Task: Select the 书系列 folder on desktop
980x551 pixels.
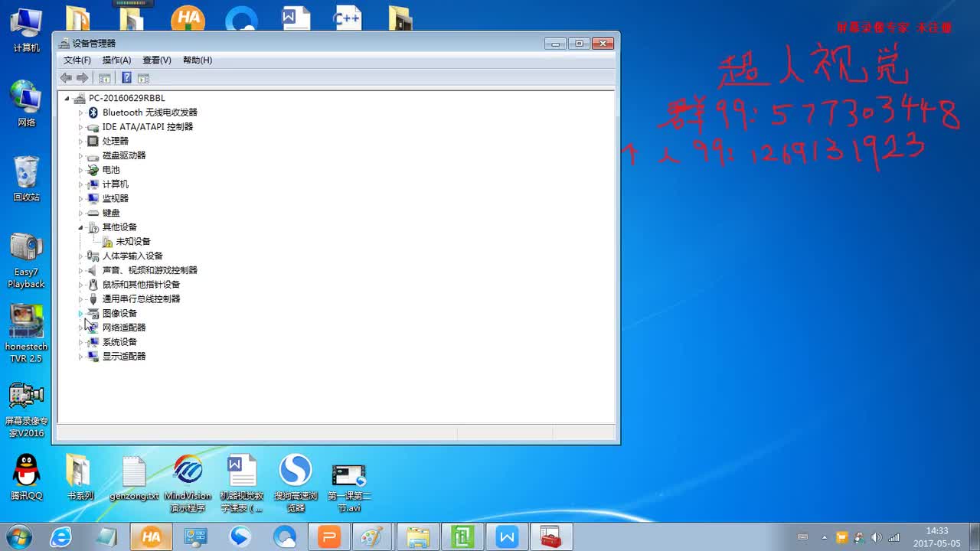Action: coord(80,477)
